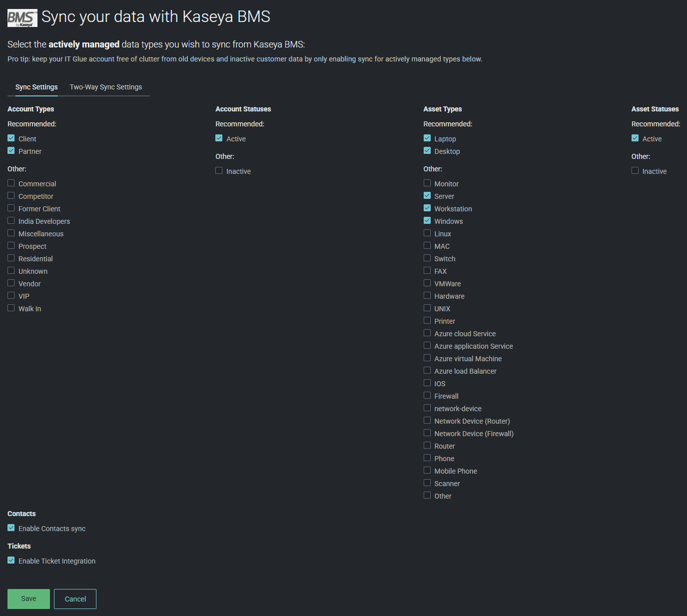Disable the Laptop asset type
Image resolution: width=687 pixels, height=616 pixels.
[427, 137]
